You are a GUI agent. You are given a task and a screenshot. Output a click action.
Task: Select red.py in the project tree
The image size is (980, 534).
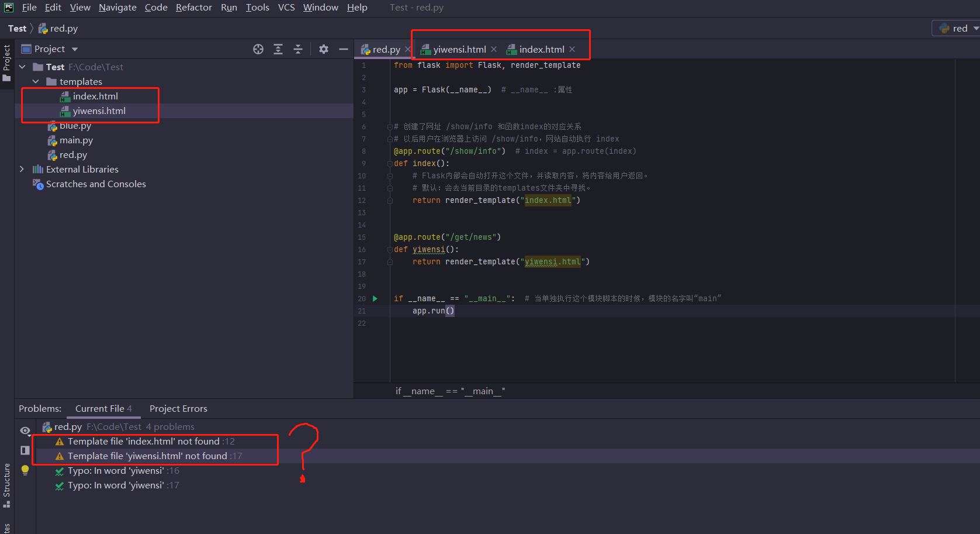click(73, 155)
